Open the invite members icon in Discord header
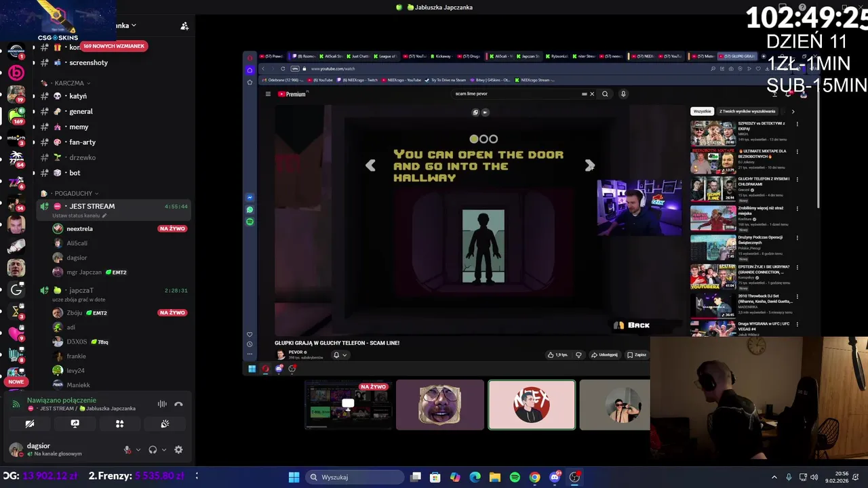Image resolution: width=868 pixels, height=488 pixels. tap(184, 26)
